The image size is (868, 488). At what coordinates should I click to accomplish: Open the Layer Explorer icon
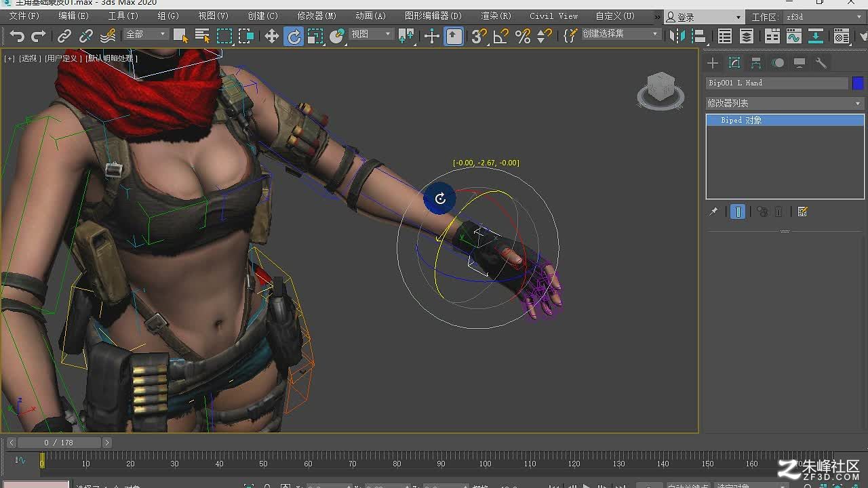point(747,36)
